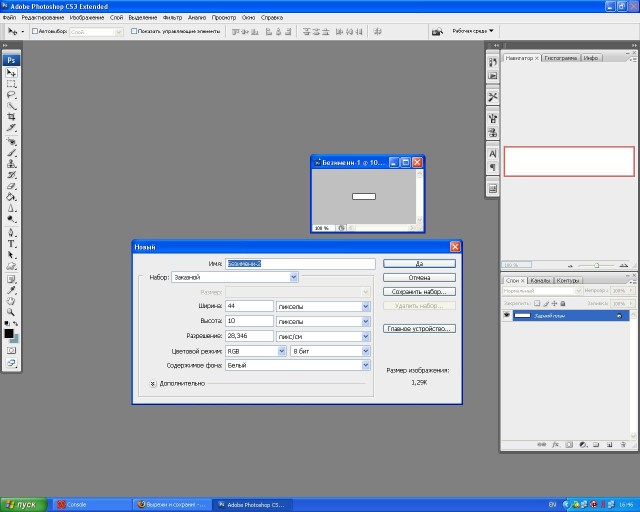Click the new layer icon in the Layers panel
The width and height of the screenshot is (640, 512).
click(609, 445)
